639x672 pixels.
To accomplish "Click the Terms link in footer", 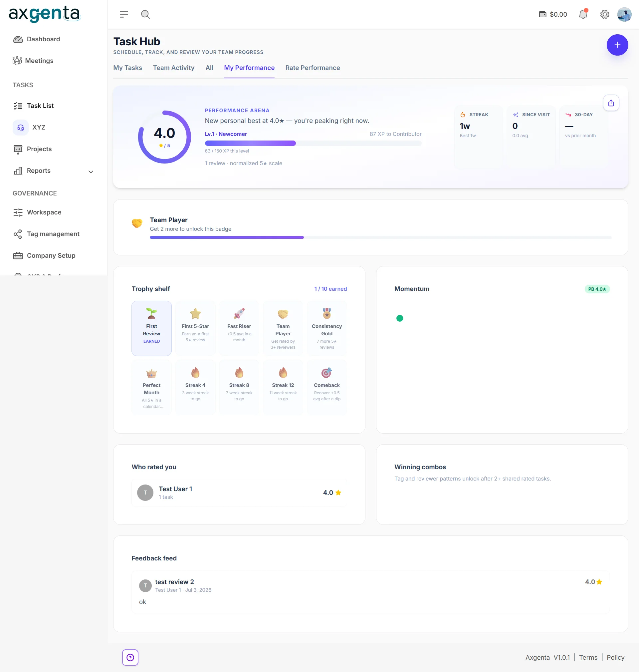I will pyautogui.click(x=588, y=657).
